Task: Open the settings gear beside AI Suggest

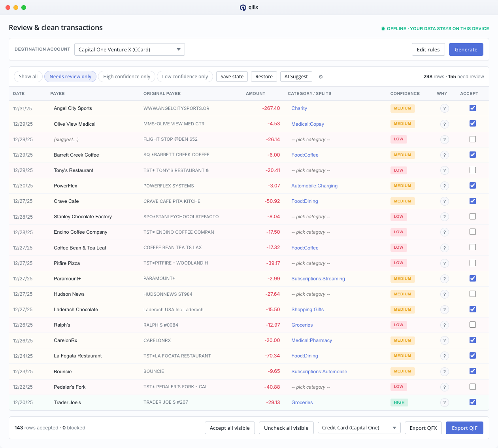Action: click(x=321, y=77)
